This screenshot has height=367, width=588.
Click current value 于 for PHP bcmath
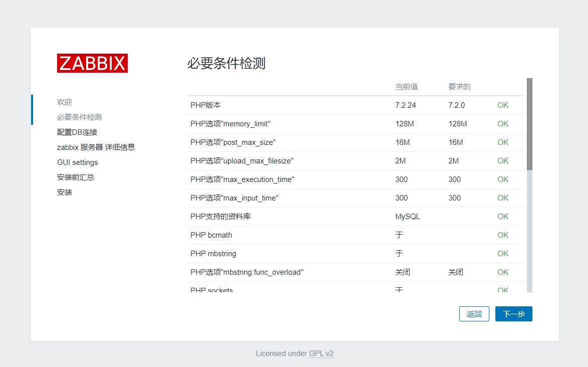click(399, 235)
